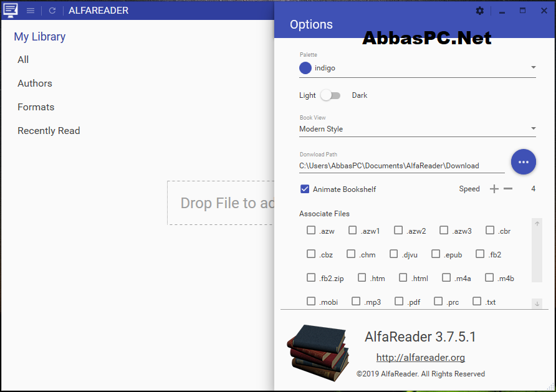Check the .chm file association
556x392 pixels.
tap(351, 254)
